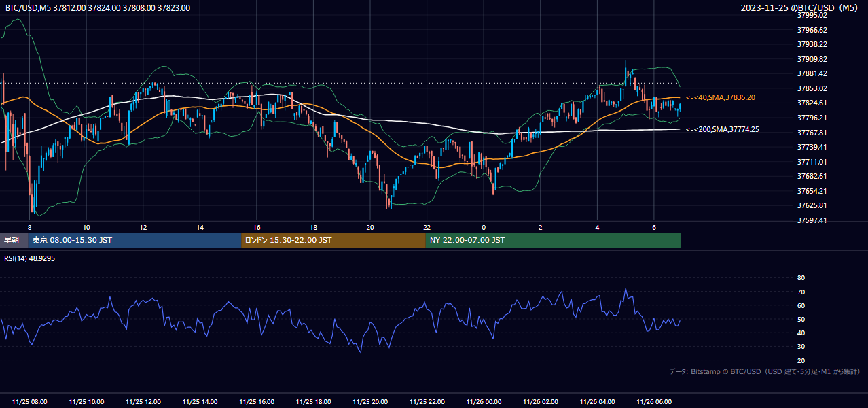This screenshot has width=868, height=408.
Task: Click the 37625.81 price axis label
Action: tap(812, 205)
